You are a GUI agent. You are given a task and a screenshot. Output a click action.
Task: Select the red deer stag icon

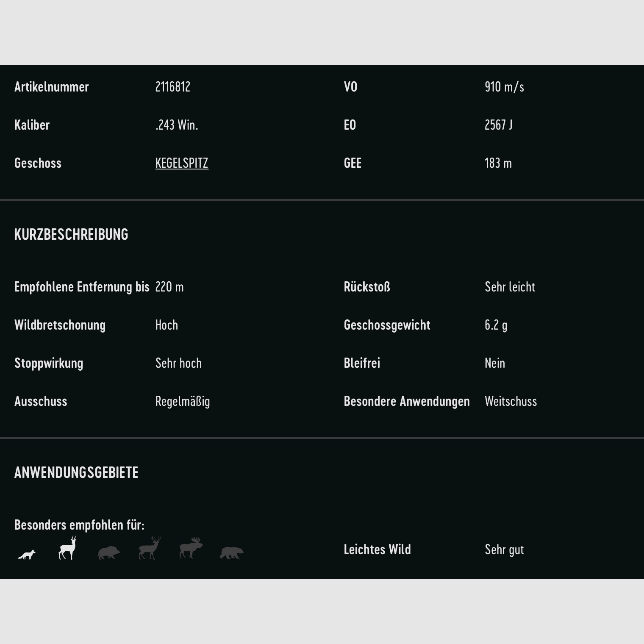150,548
